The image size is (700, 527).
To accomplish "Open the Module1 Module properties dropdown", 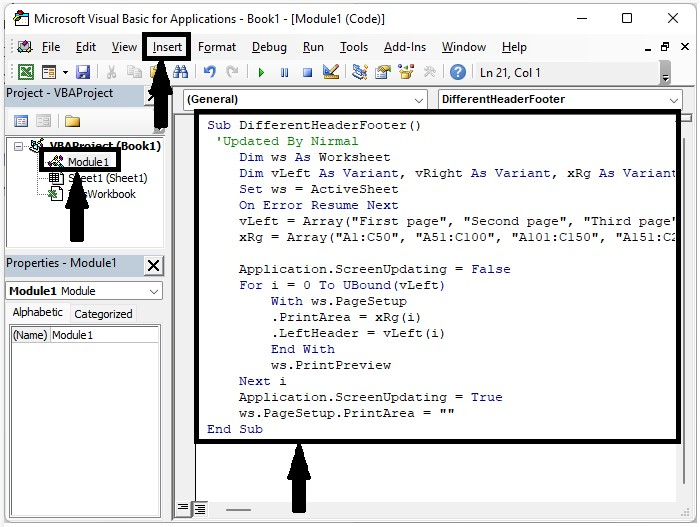I will coord(84,291).
